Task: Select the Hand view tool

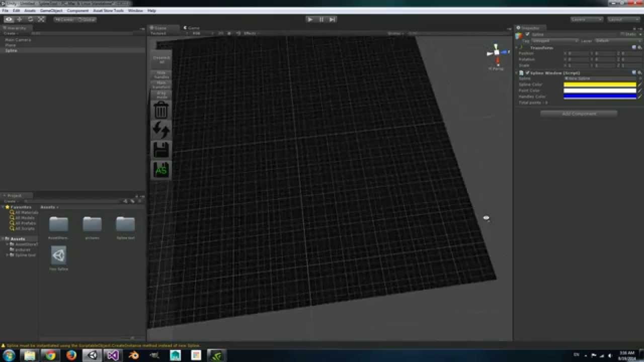Action: pyautogui.click(x=9, y=19)
